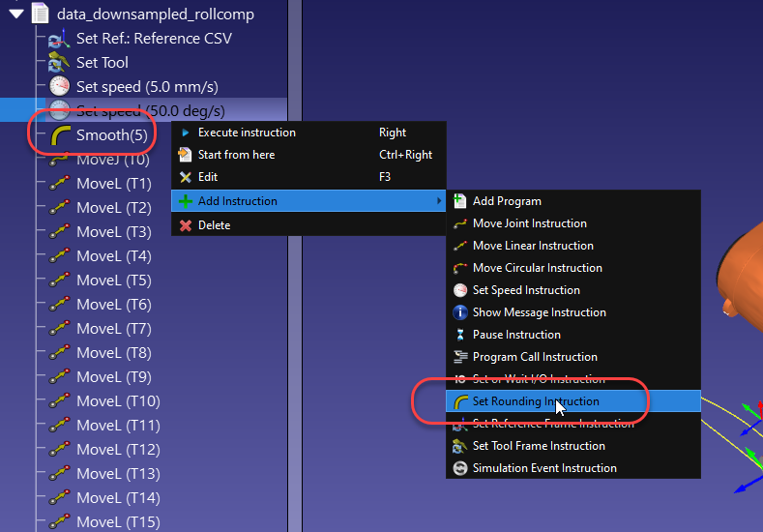Choose Program Call Instruction

(573, 357)
